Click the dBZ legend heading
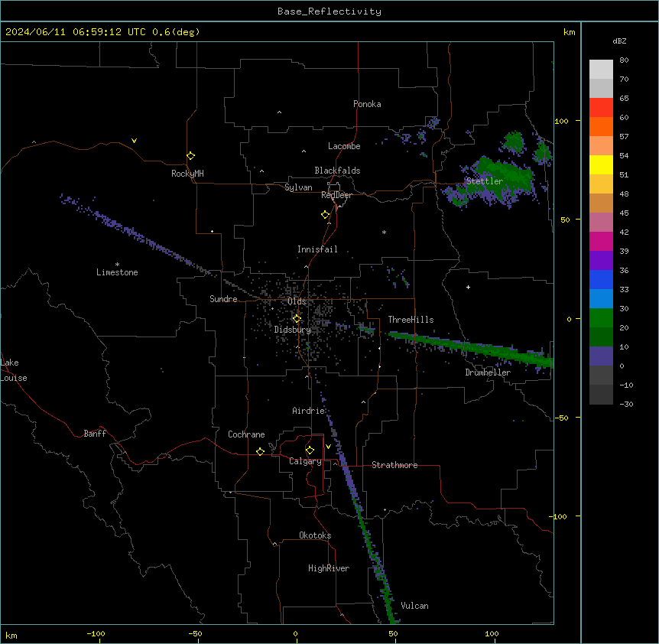659x644 pixels. point(619,41)
